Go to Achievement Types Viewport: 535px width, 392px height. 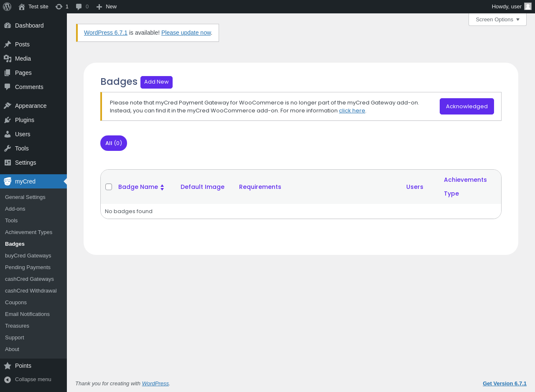point(28,232)
